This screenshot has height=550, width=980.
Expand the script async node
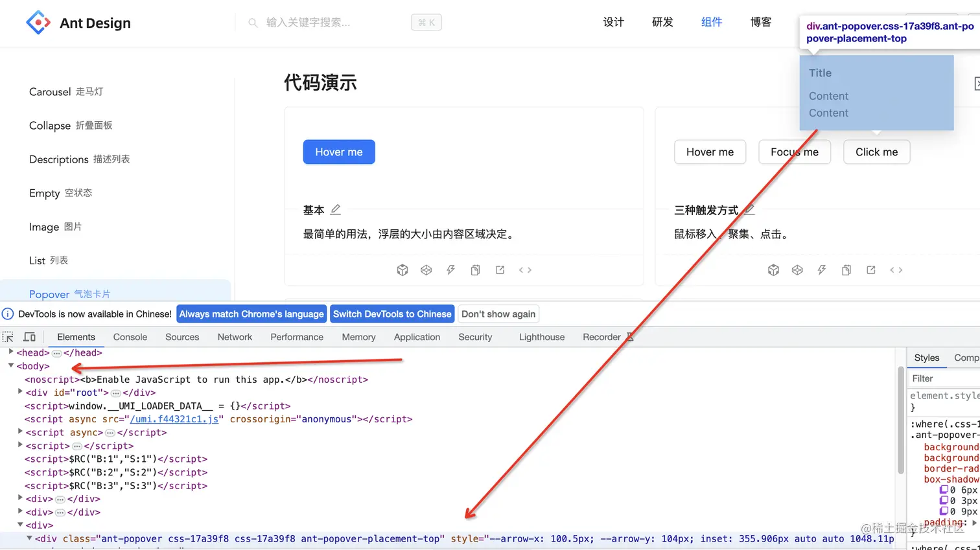click(x=20, y=431)
